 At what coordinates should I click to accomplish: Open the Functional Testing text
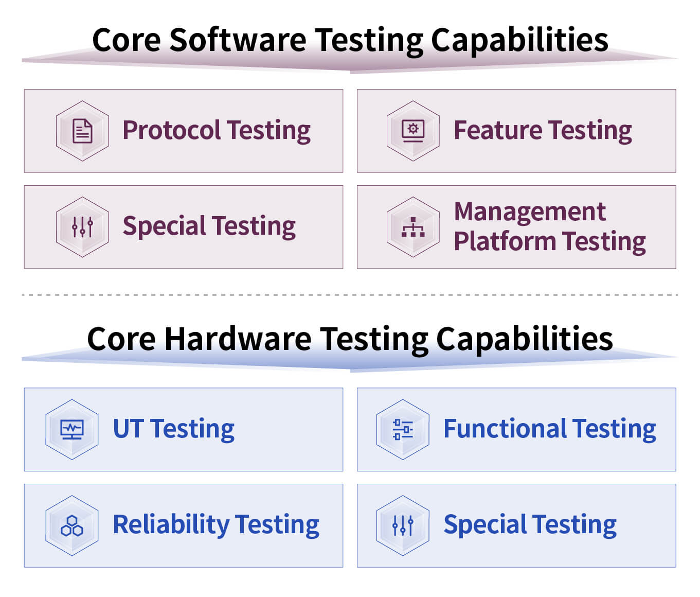pyautogui.click(x=550, y=429)
